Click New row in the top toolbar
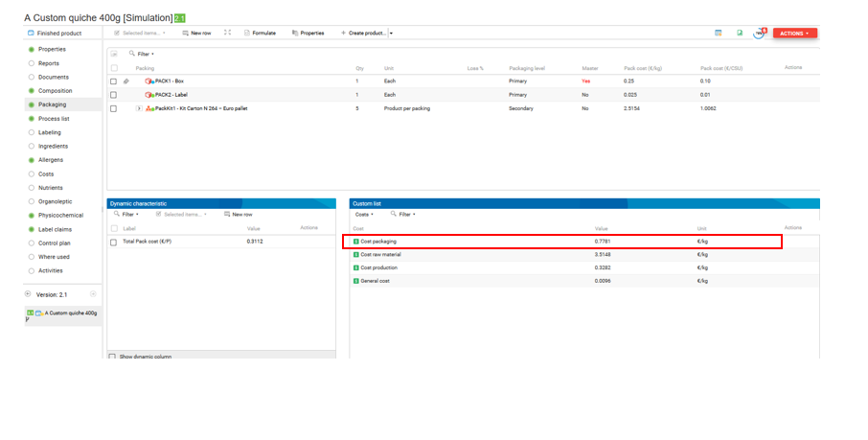Image resolution: width=868 pixels, height=440 pixels. pos(196,34)
